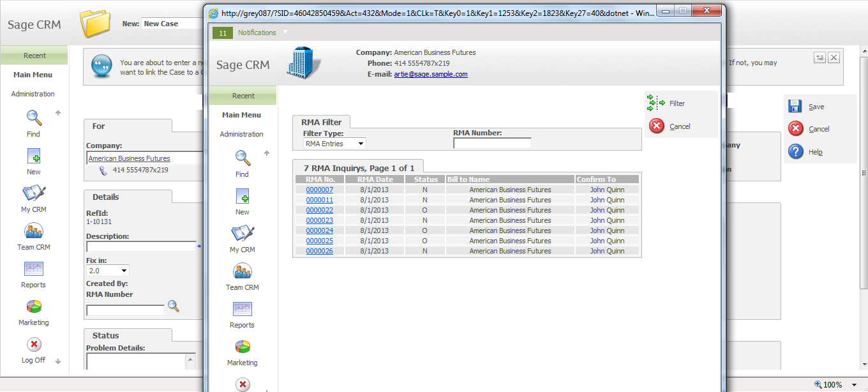Click the artie@sage.sample.com email link

click(x=431, y=74)
